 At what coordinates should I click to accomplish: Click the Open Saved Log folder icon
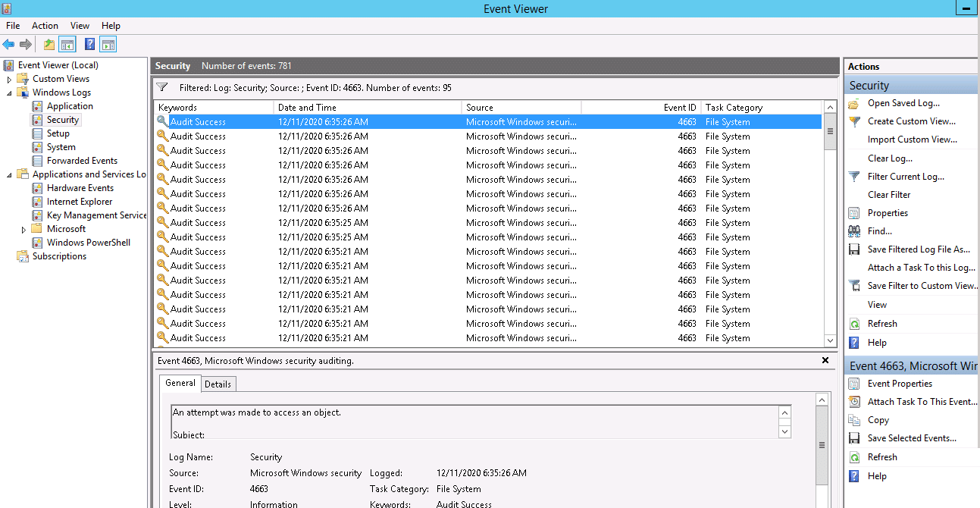(x=854, y=103)
